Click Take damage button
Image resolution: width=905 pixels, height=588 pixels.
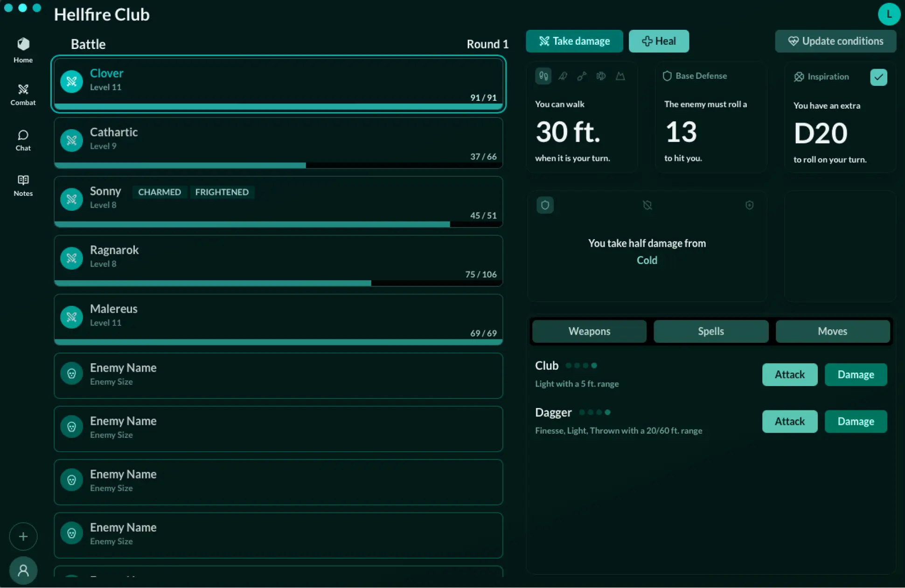click(574, 41)
